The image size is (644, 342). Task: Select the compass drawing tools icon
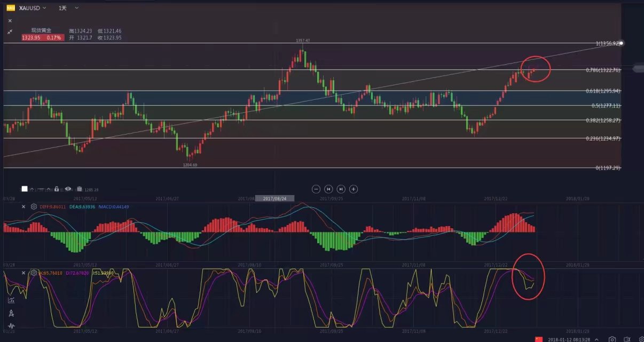click(11, 313)
